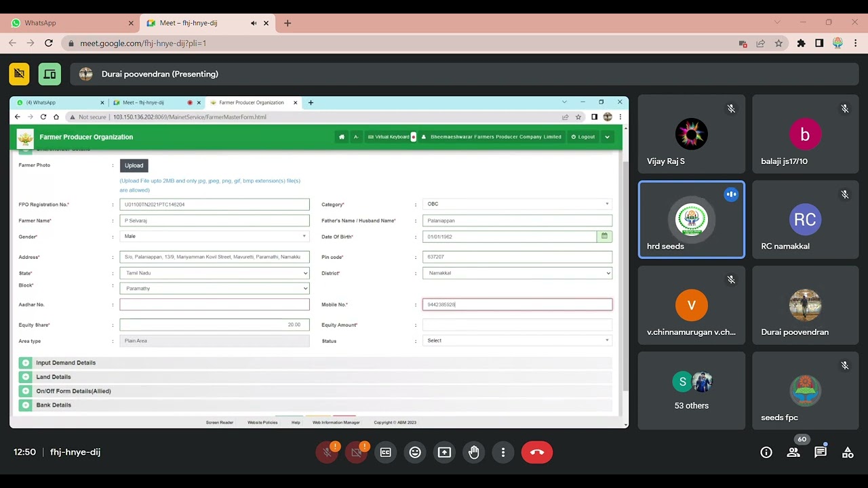
Task: Open the Chrome profile avatar
Action: pos(837,43)
